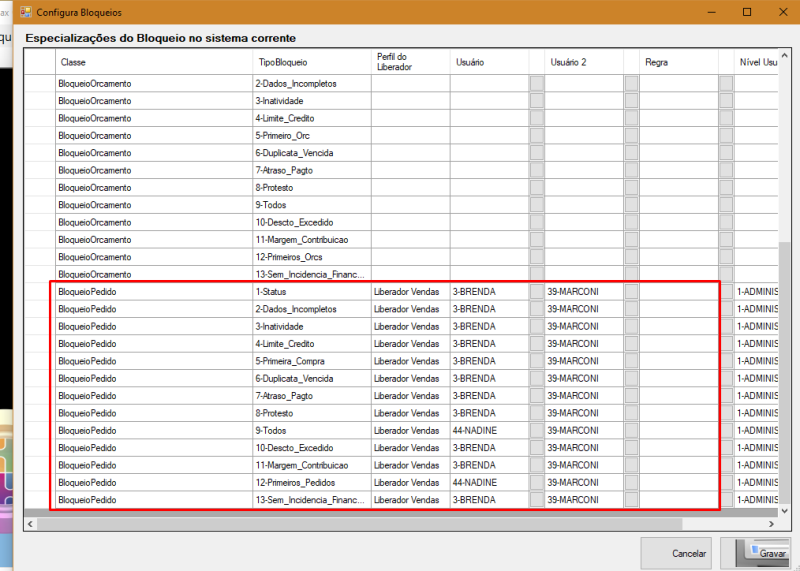Open Regra lookup button for BloqueioOrcamento 12-Primeiros_Orcs
Screen dimensions: 800x571
click(x=727, y=257)
